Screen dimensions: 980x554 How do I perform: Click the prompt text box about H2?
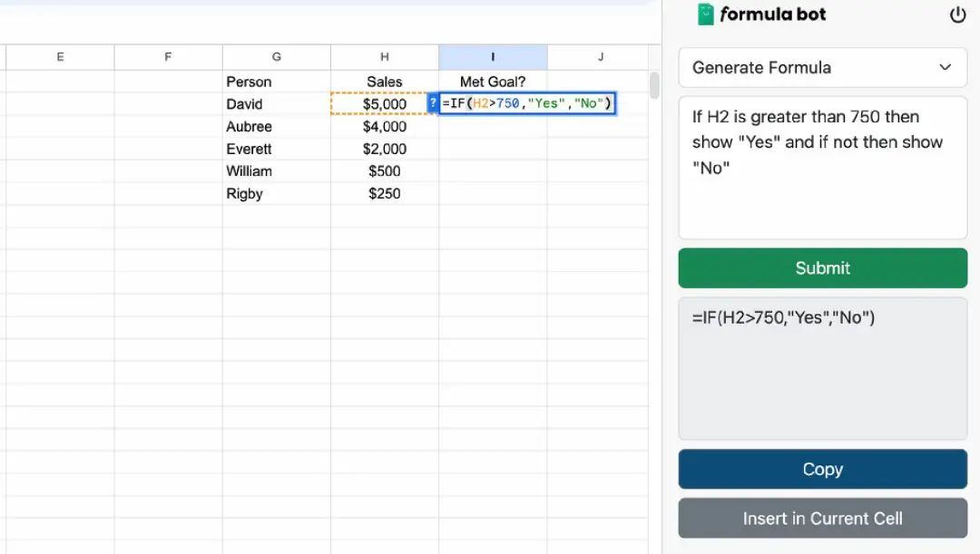[822, 168]
